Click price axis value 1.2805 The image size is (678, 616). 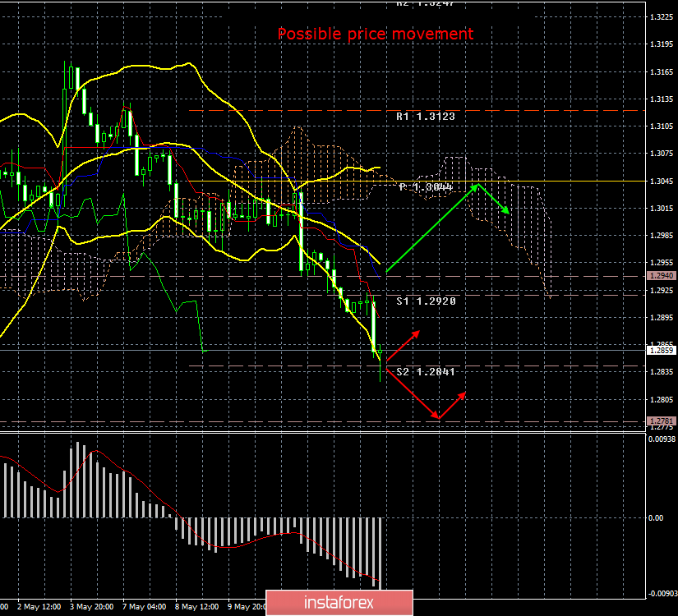point(662,399)
